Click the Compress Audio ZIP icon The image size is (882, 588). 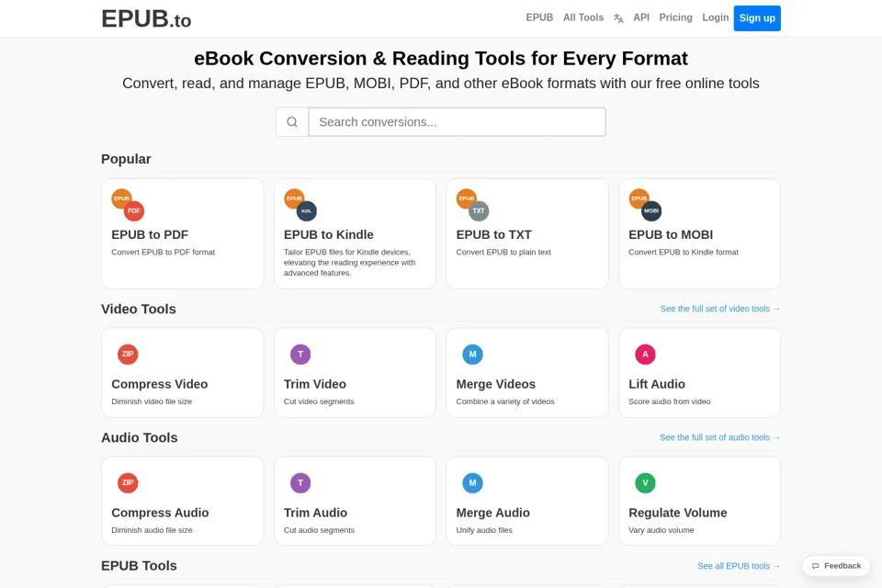pyautogui.click(x=128, y=482)
